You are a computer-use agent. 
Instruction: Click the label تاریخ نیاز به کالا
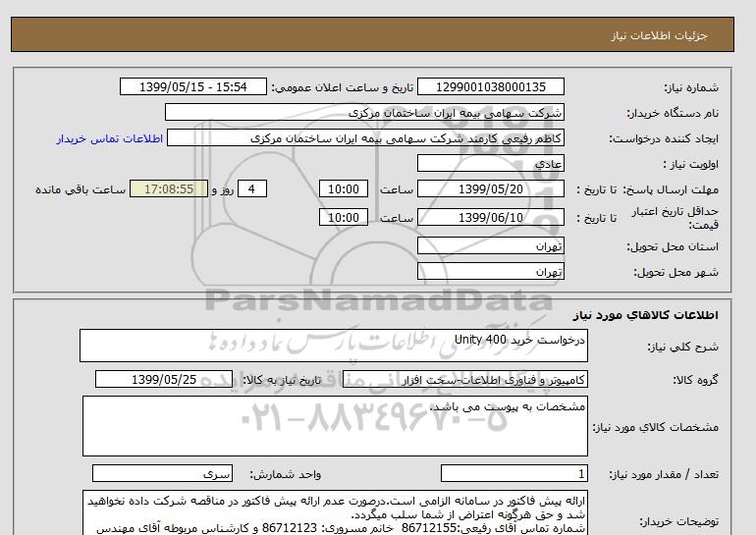(x=281, y=380)
